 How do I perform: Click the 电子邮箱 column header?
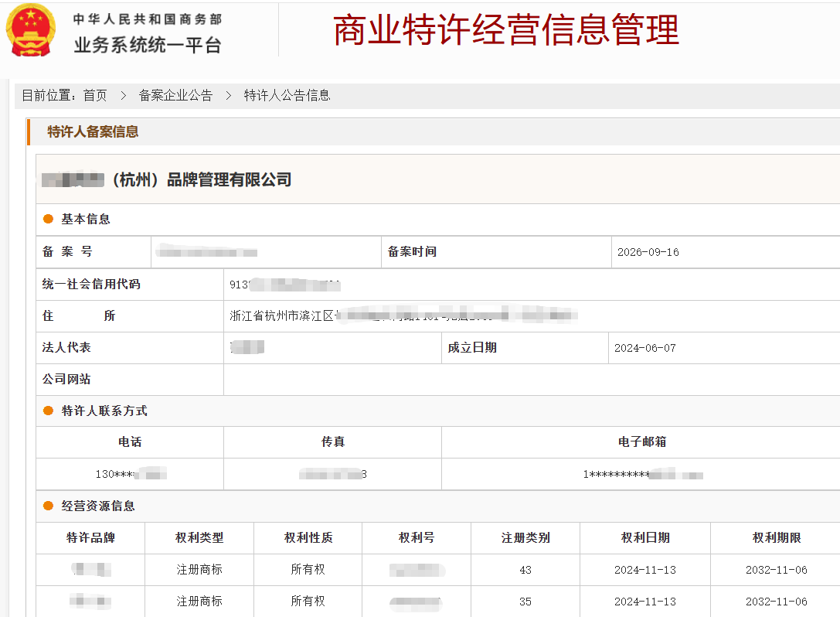click(642, 441)
